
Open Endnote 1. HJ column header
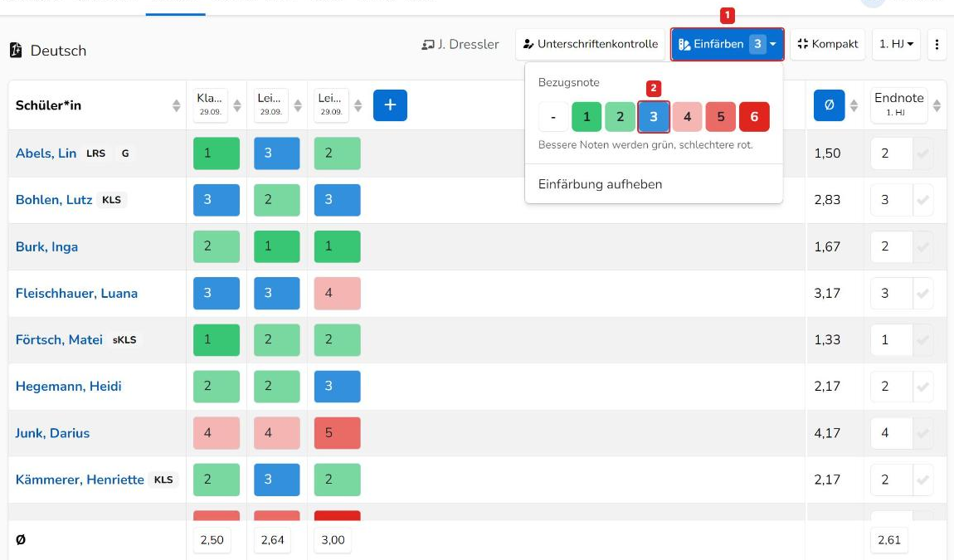tap(898, 105)
